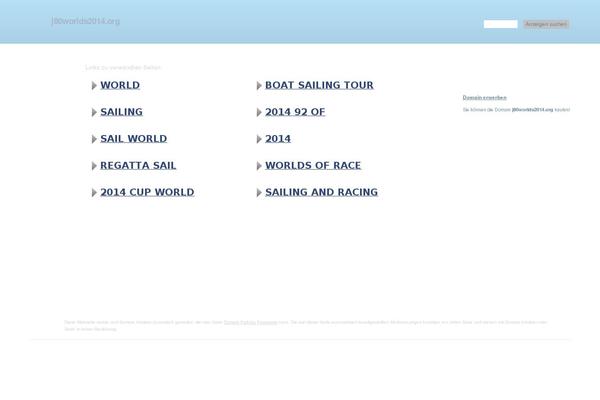Open the SAILING AND RACING link
600x400 pixels.
321,193
